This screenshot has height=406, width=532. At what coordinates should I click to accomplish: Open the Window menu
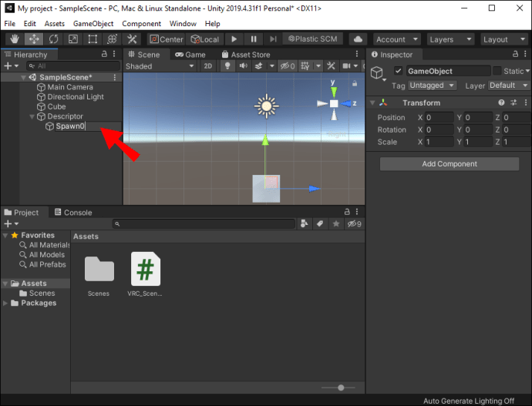coord(183,24)
